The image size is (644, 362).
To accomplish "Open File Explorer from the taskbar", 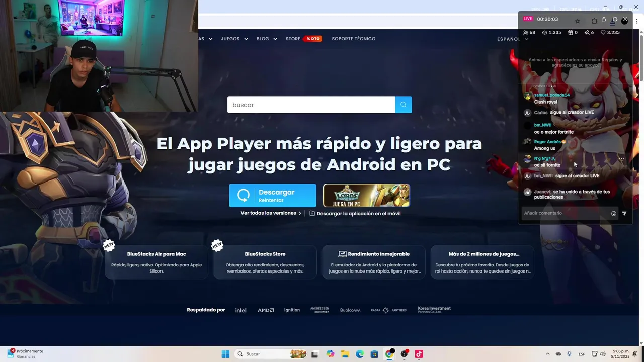I will [x=345, y=354].
